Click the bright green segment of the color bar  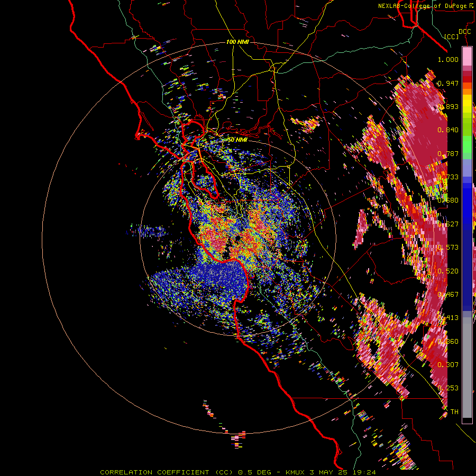pos(467,144)
